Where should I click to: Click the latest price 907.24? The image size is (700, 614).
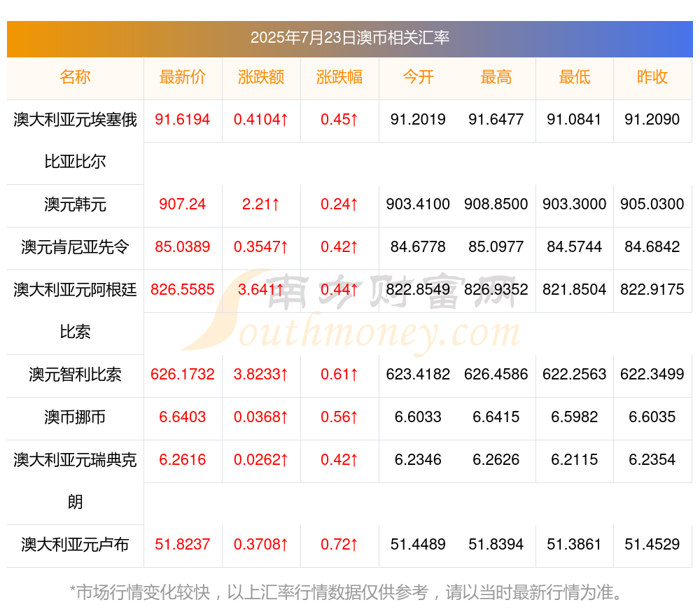(x=183, y=204)
